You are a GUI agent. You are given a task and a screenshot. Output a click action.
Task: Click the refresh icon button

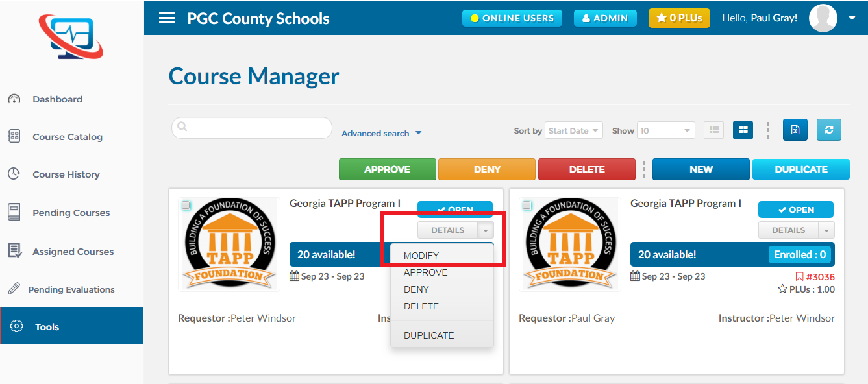[828, 130]
